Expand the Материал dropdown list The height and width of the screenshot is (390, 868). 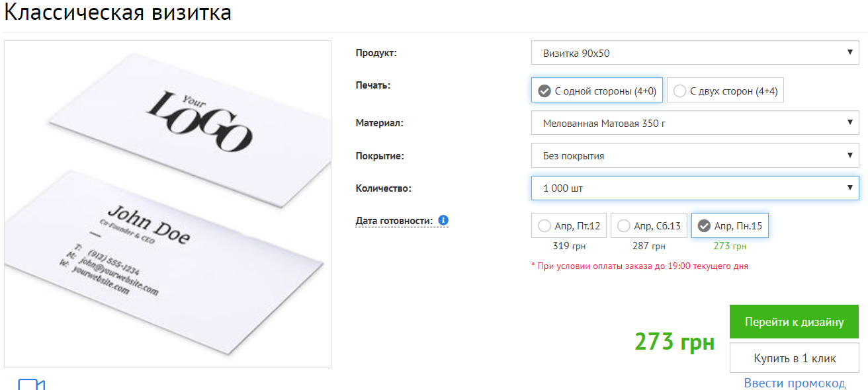[x=695, y=123]
